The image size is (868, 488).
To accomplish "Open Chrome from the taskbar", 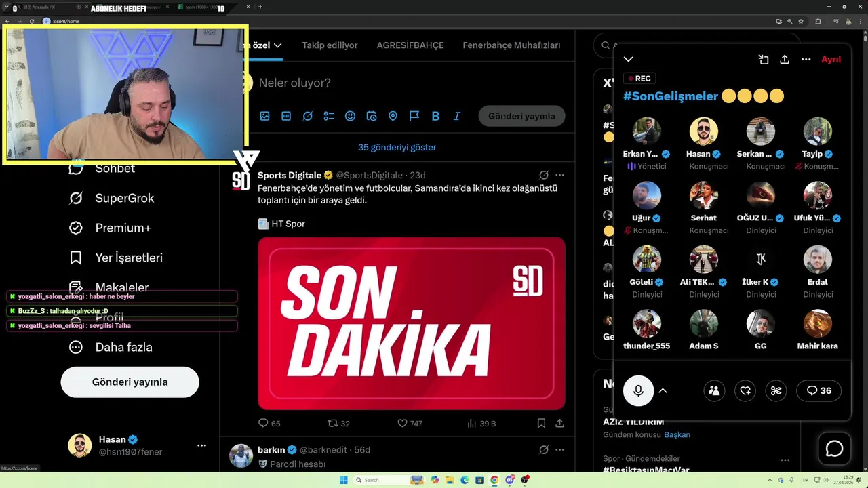I will pos(494,480).
